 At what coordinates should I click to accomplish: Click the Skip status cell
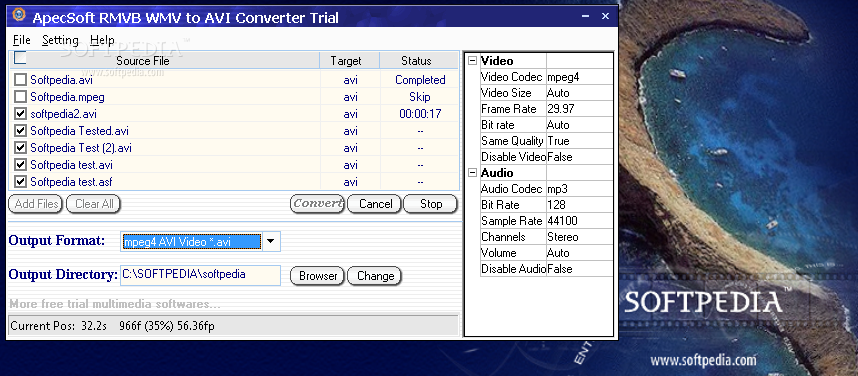tap(420, 97)
